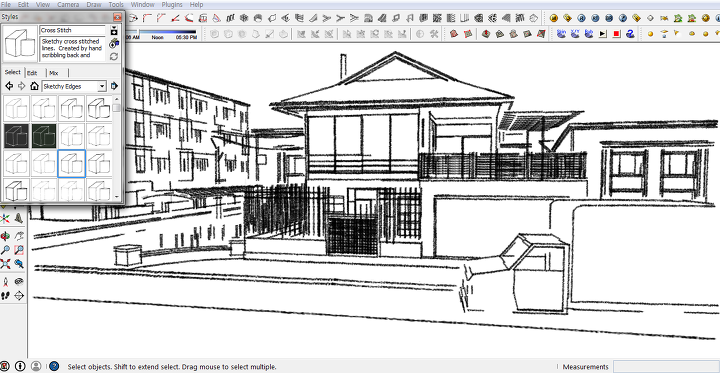Open the Window menu
The width and height of the screenshot is (720, 373).
click(x=142, y=4)
